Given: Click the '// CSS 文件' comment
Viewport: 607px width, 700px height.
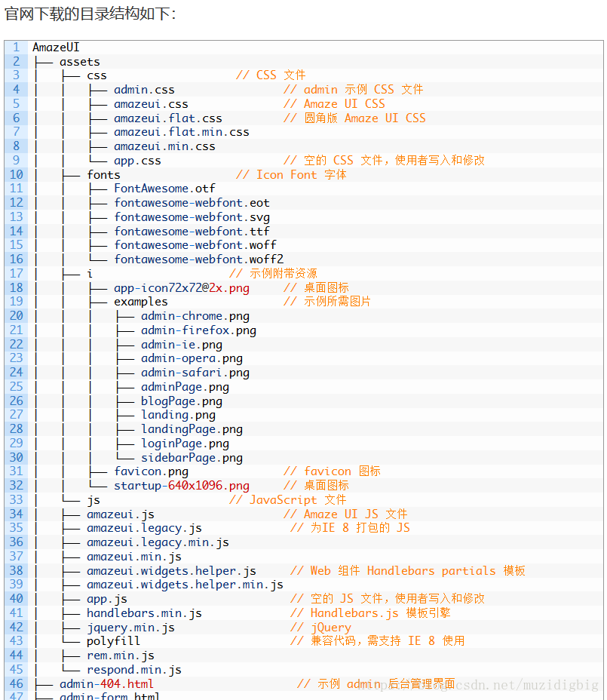Looking at the screenshot, I should (271, 75).
